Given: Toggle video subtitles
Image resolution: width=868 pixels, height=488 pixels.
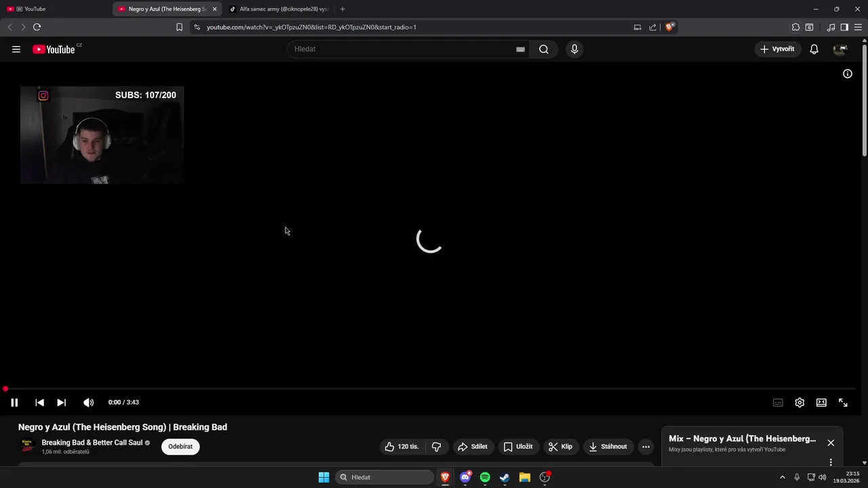Looking at the screenshot, I should 778,403.
